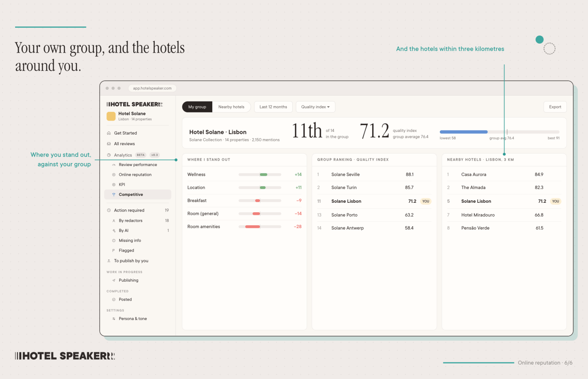This screenshot has width=588, height=379.
Task: Click the Flagged flag icon
Action: point(114,250)
